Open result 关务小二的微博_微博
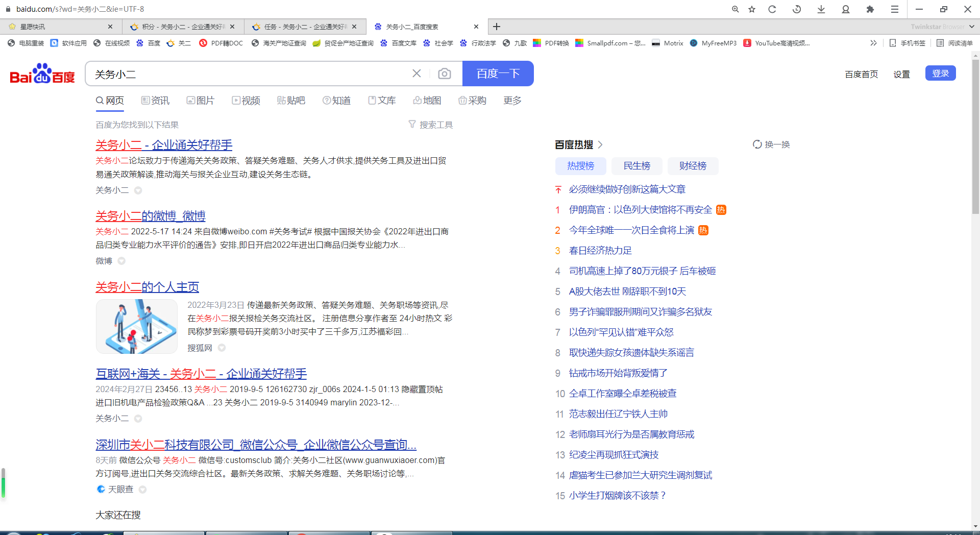The width and height of the screenshot is (980, 535). click(x=151, y=216)
